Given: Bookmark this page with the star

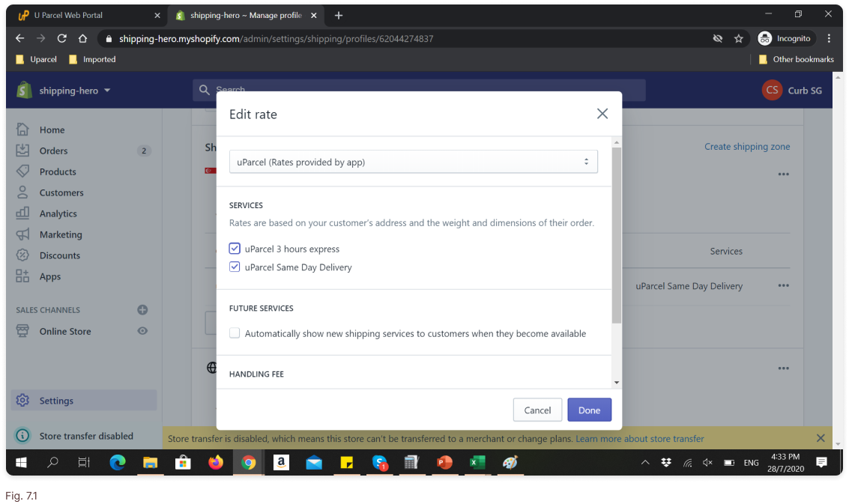Looking at the screenshot, I should click(738, 38).
